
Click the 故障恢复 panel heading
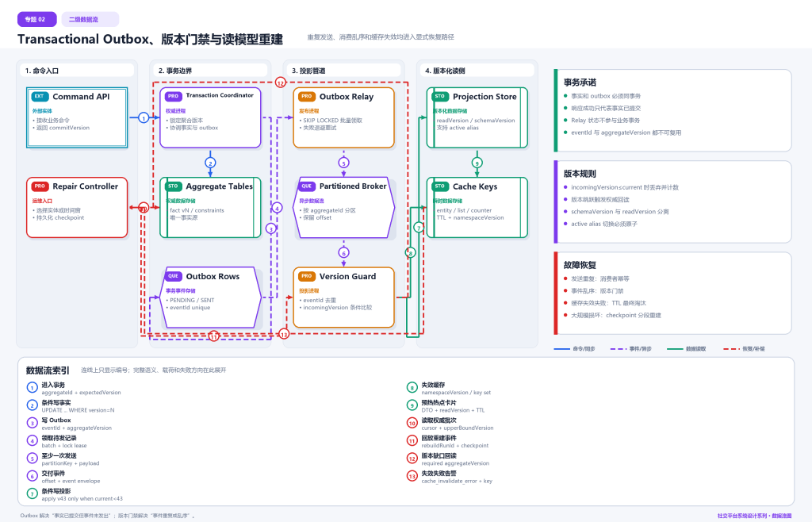(x=580, y=265)
